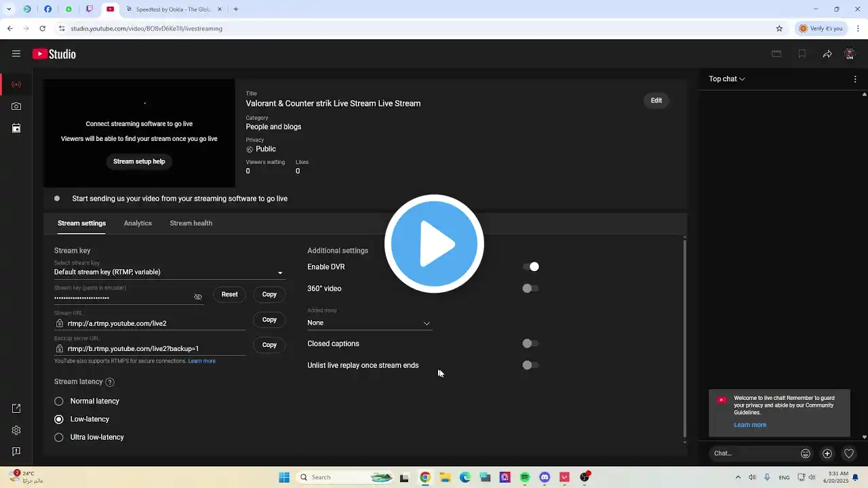Select Normal latency radio button
This screenshot has height=488, width=868.
click(x=59, y=401)
